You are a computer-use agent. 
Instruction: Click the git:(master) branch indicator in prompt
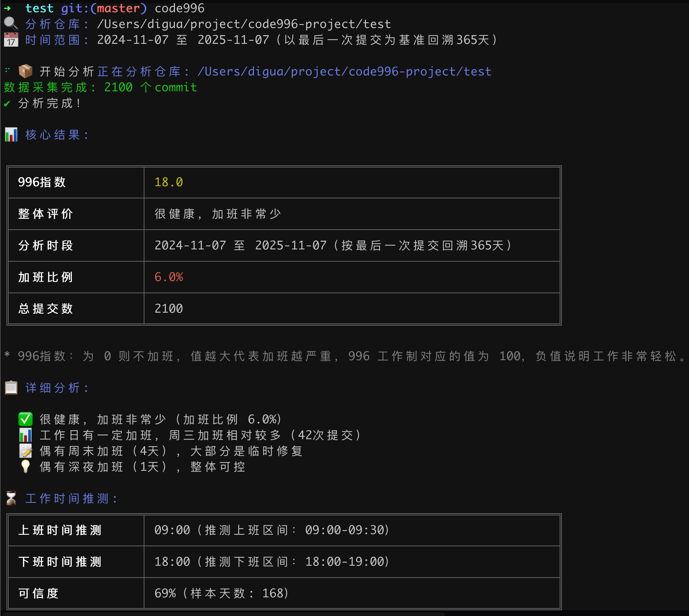point(104,8)
